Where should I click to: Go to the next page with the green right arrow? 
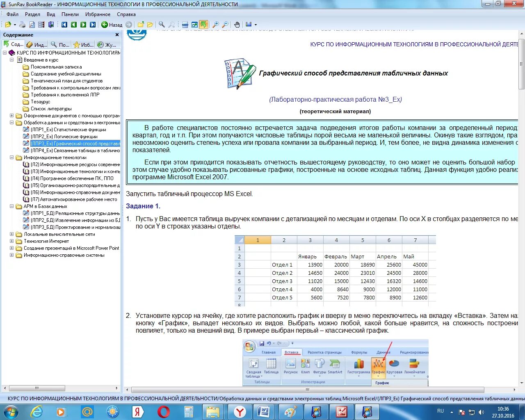coord(83,25)
